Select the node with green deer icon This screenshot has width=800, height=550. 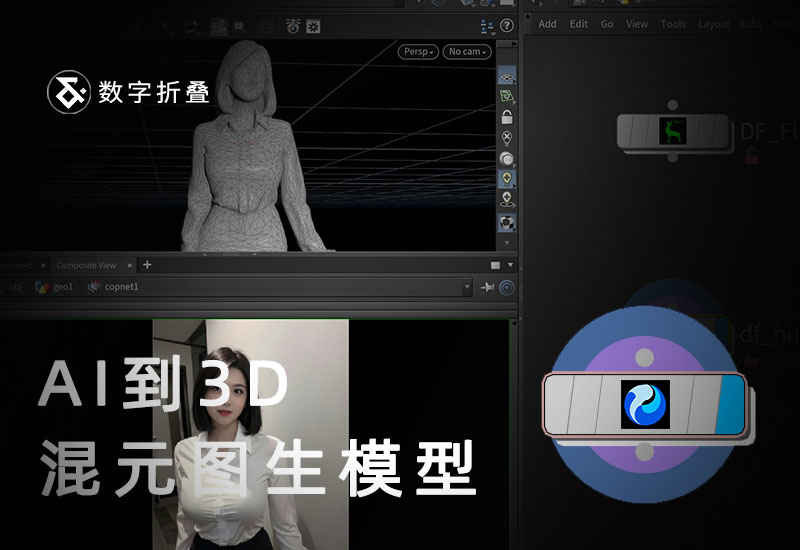[x=673, y=130]
